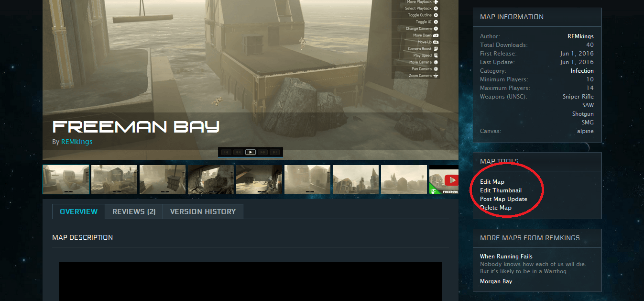Viewport: 644px width, 301px height.
Task: Open REMkings profile under Freeman Bay title
Action: pyautogui.click(x=76, y=142)
